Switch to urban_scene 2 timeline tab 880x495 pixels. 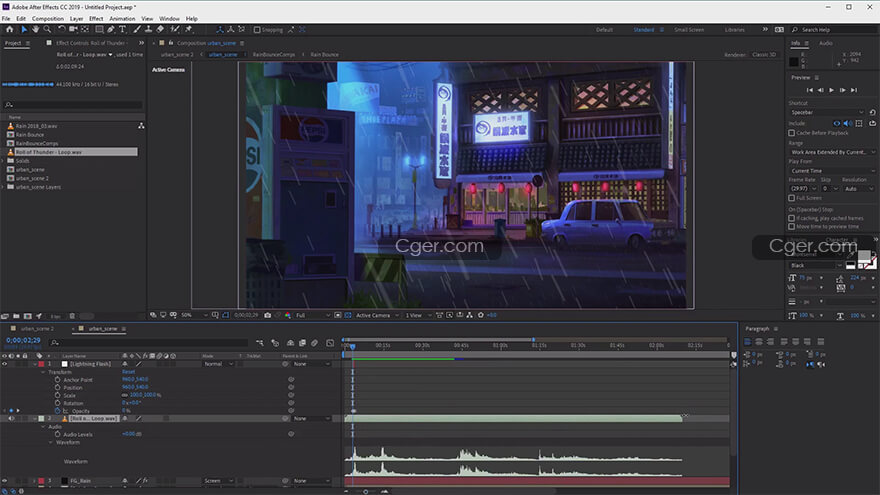point(37,329)
